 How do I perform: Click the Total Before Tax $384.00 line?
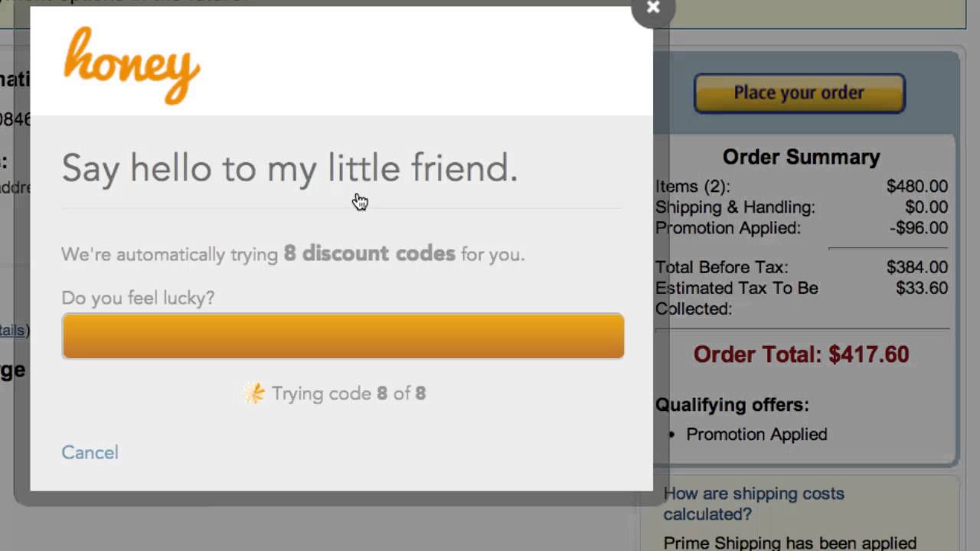(x=801, y=268)
